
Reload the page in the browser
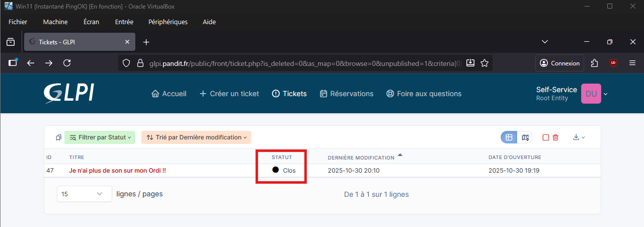pyautogui.click(x=66, y=63)
